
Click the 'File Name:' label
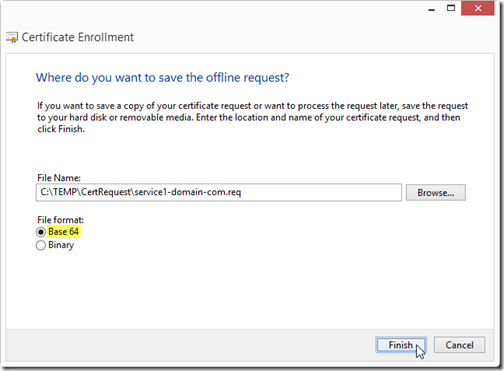(59, 178)
